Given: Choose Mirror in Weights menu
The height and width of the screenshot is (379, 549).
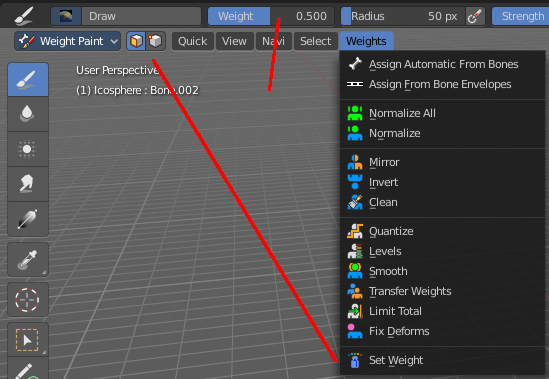Looking at the screenshot, I should (443, 162).
